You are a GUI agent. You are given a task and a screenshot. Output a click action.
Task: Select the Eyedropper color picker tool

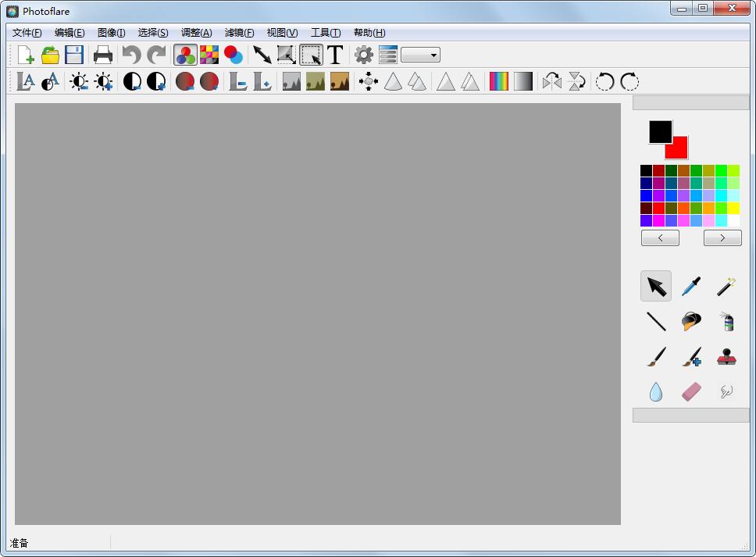pyautogui.click(x=690, y=286)
